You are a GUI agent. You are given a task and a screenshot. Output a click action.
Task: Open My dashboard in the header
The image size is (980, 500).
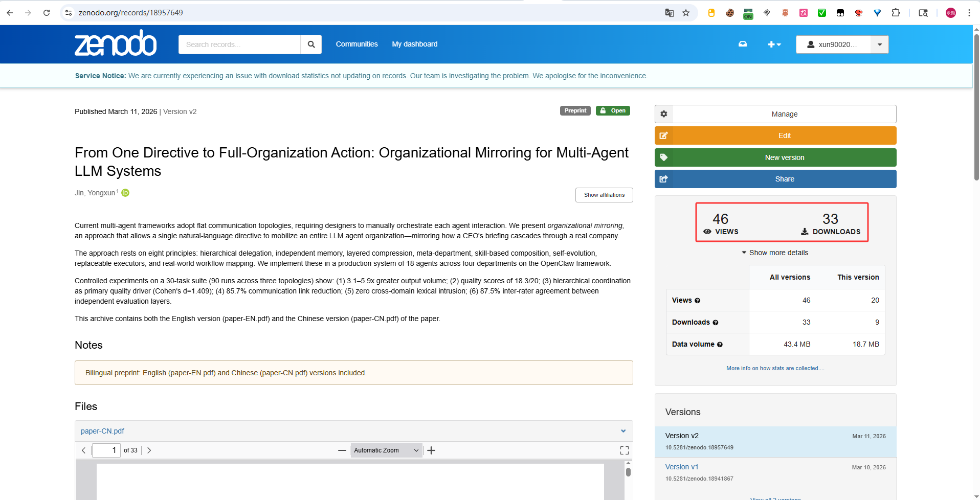[x=415, y=44]
